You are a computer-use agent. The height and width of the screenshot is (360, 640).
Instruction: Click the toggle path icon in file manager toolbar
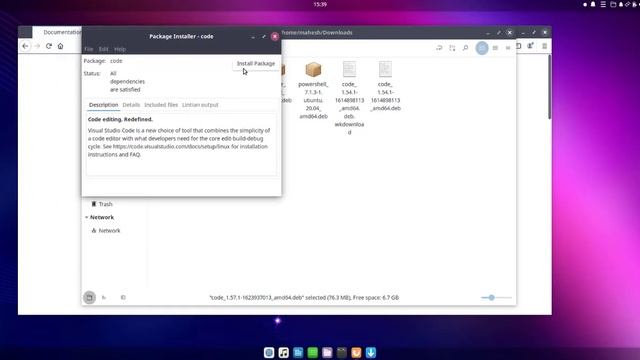[x=439, y=48]
